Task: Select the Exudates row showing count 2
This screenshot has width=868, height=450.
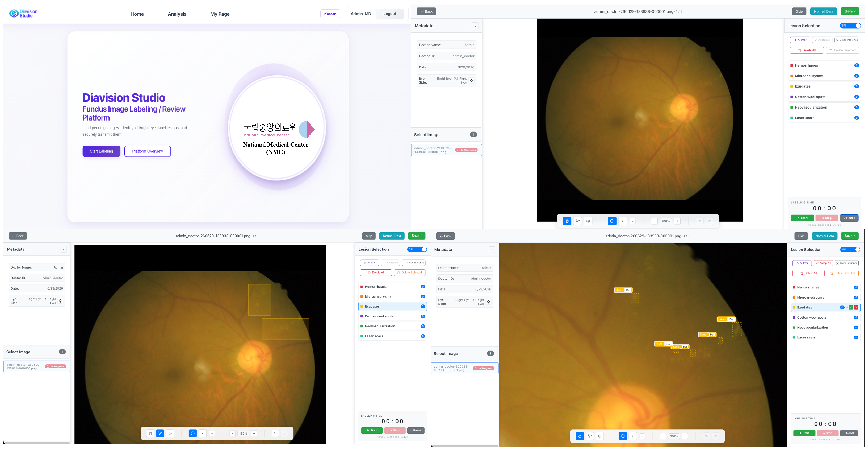Action: coord(393,306)
